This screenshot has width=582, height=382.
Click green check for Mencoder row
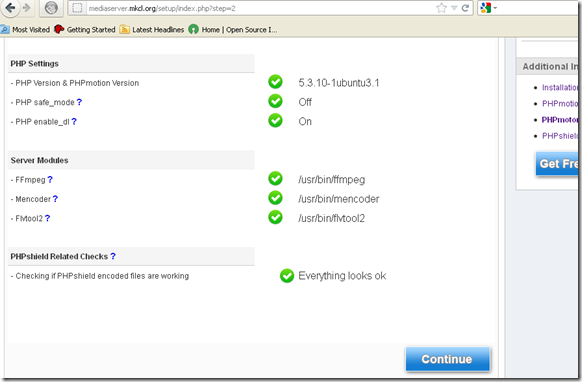[275, 198]
